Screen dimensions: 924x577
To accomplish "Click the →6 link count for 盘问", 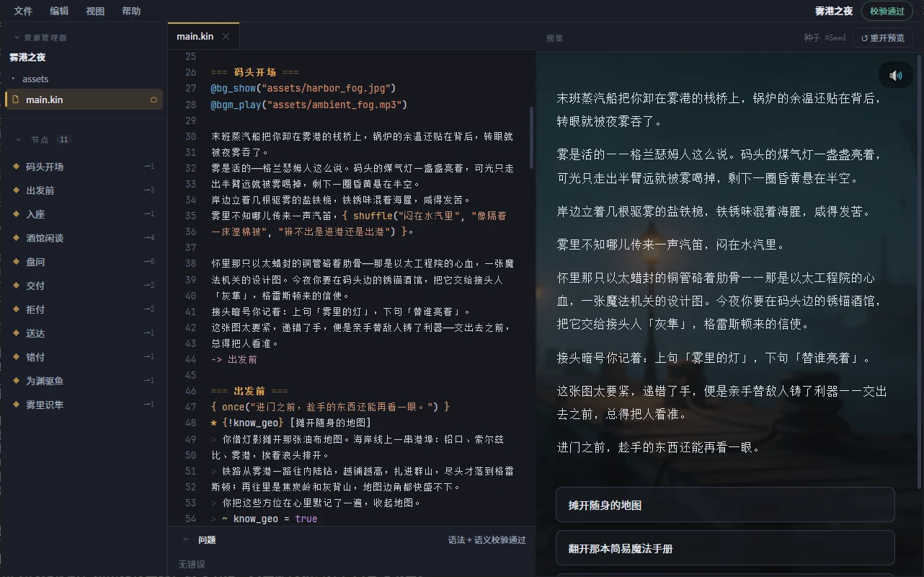I will point(149,262).
